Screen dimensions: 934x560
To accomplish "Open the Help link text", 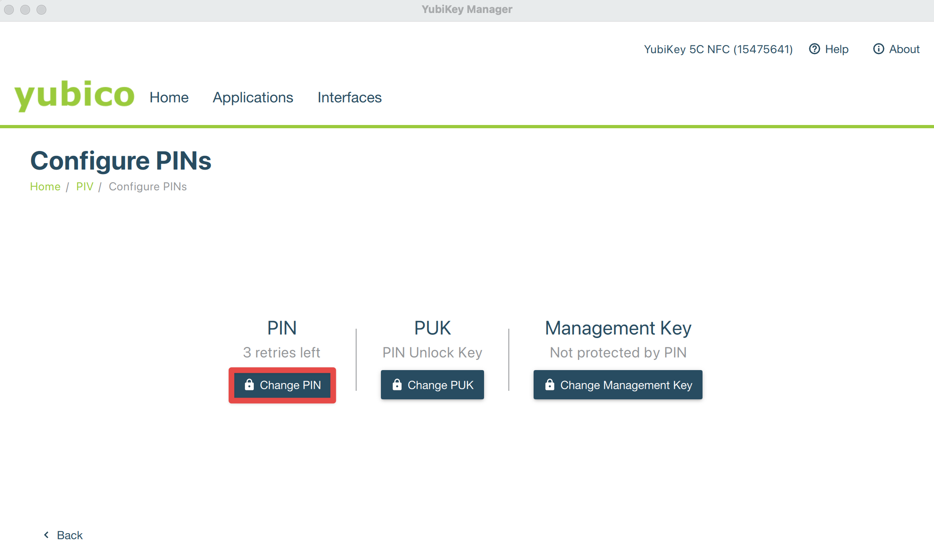I will coord(837,49).
